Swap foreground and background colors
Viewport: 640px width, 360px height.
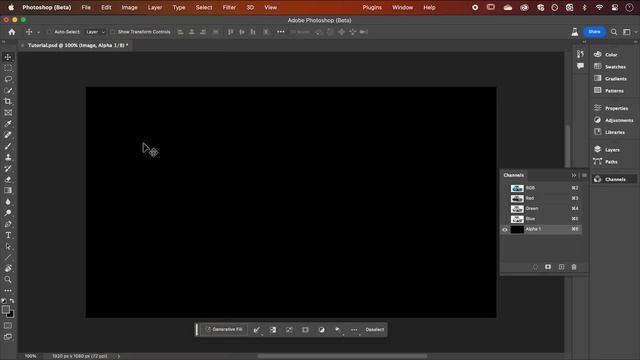point(12,301)
